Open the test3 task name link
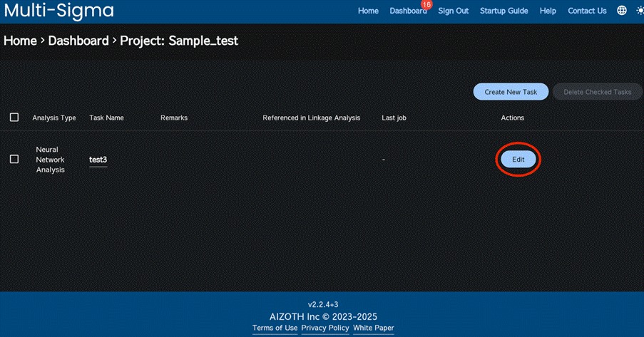 tap(98, 160)
